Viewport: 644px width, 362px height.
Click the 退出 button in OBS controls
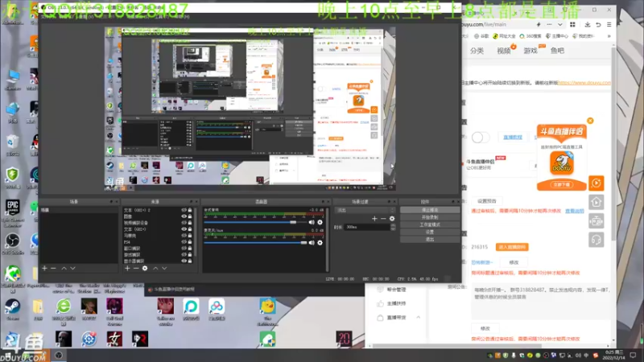[430, 239]
